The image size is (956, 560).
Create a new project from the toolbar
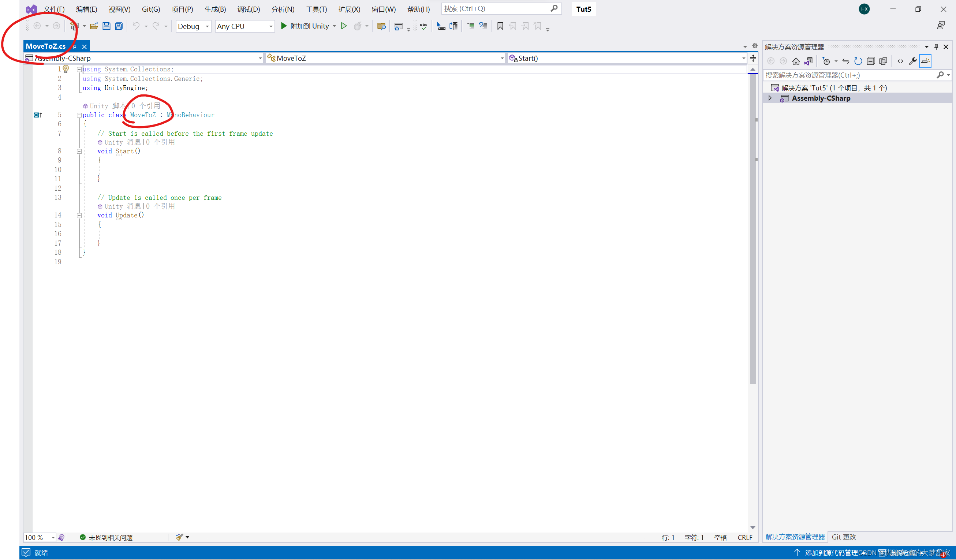[x=74, y=26]
